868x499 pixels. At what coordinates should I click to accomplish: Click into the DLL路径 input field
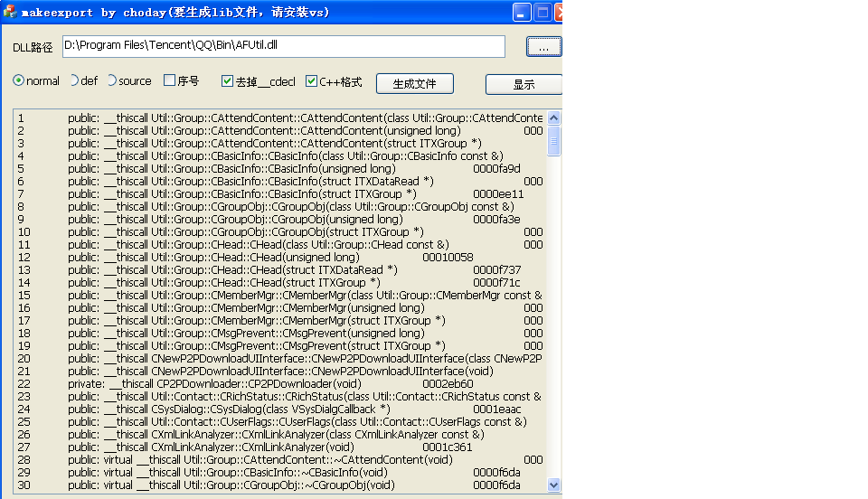[283, 46]
